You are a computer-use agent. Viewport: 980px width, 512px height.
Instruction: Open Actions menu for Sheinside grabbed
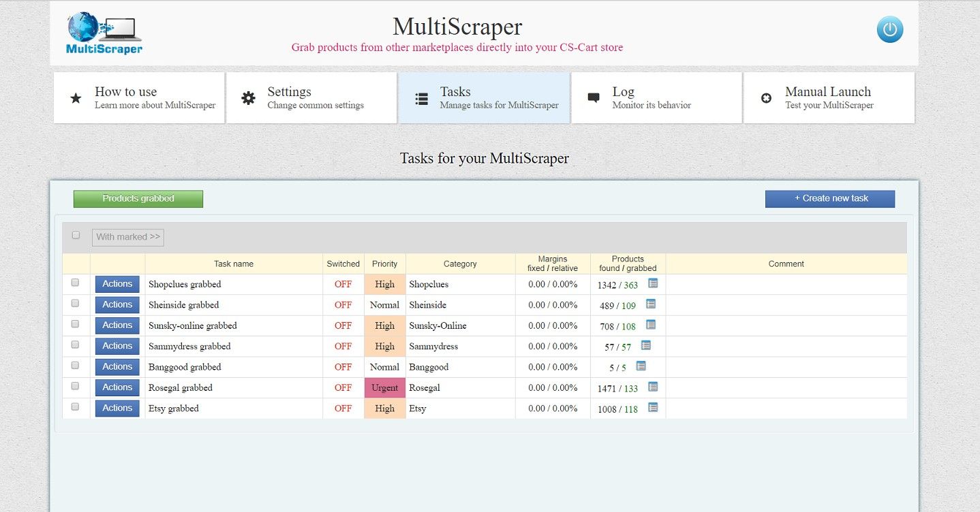click(117, 304)
